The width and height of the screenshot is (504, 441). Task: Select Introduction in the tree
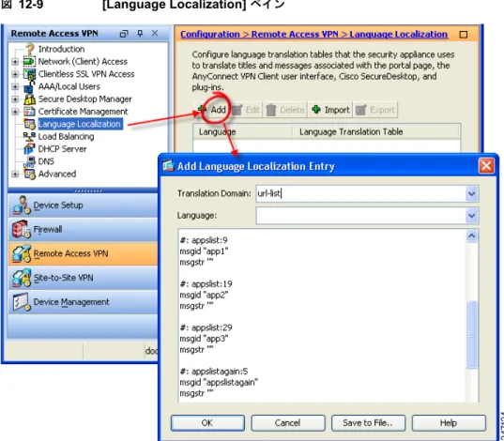point(61,49)
